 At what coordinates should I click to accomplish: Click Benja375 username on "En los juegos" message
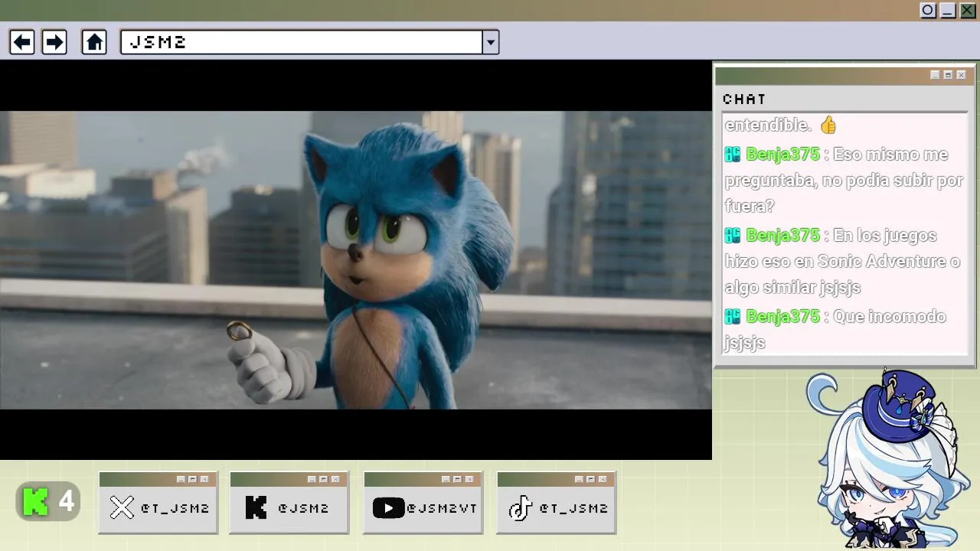pos(782,236)
